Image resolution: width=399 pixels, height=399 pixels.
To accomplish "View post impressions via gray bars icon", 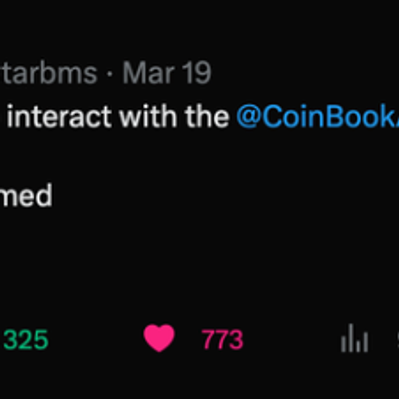I will tap(354, 338).
